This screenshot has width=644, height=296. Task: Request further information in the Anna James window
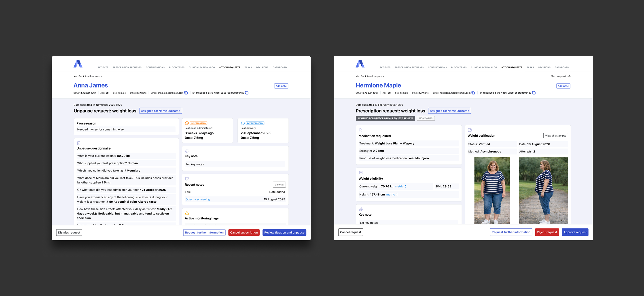pyautogui.click(x=204, y=232)
